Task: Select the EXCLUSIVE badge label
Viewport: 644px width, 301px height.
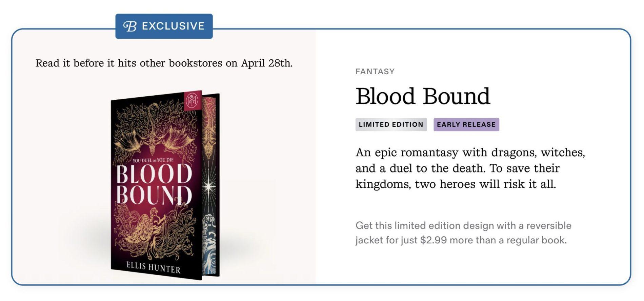Action: tap(173, 26)
